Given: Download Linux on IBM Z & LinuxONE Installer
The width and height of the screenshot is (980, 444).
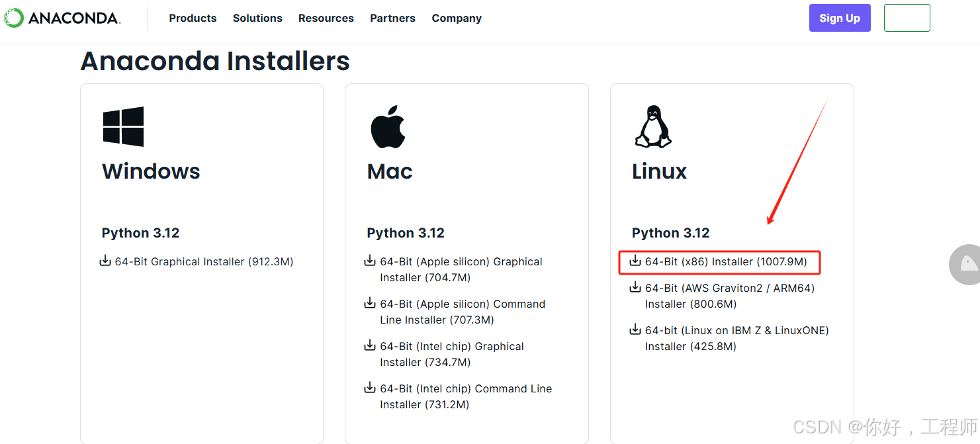Looking at the screenshot, I should [737, 338].
